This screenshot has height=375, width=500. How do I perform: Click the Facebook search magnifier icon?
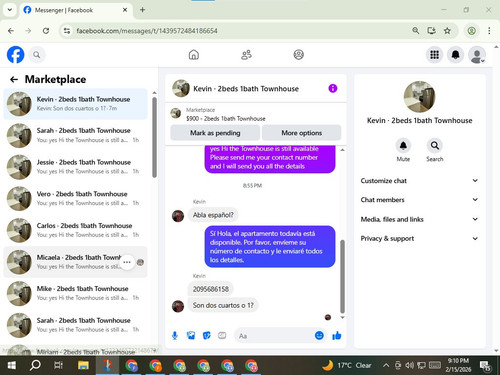click(37, 55)
